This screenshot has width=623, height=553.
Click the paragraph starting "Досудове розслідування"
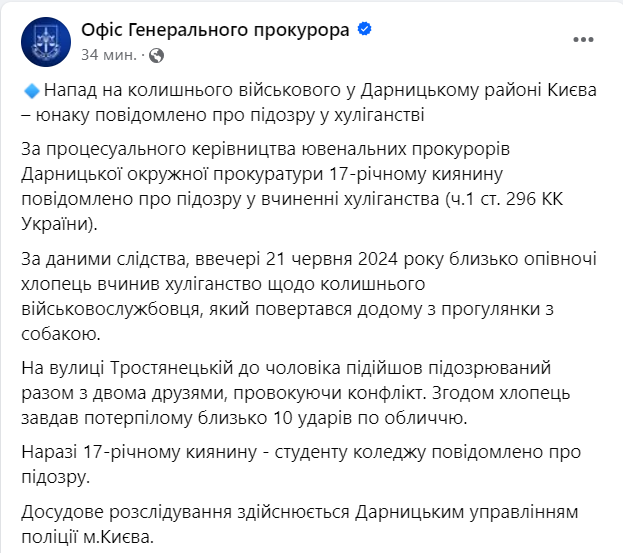pyautogui.click(x=300, y=526)
